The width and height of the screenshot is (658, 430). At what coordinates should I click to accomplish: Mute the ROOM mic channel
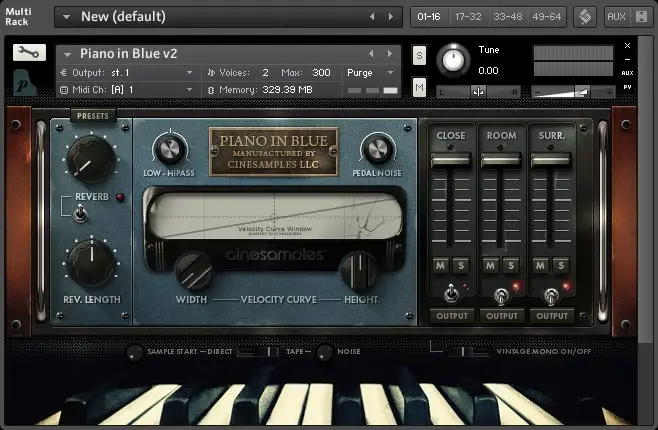[490, 265]
